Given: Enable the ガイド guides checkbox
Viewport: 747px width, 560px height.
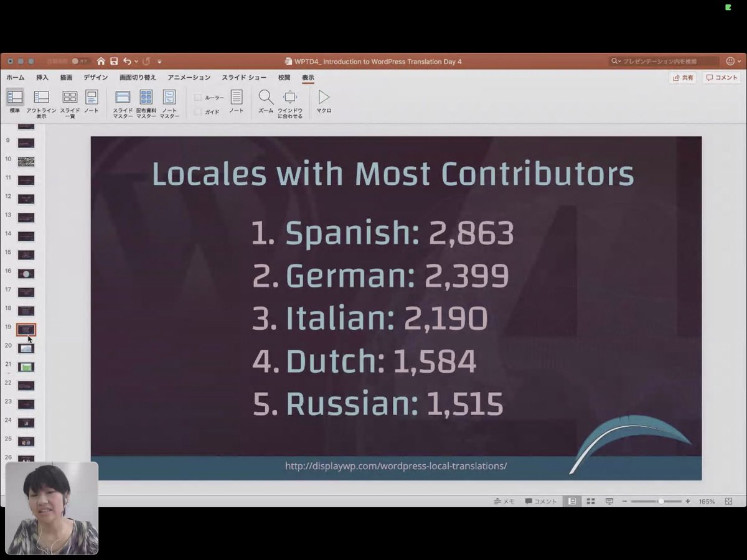Looking at the screenshot, I should point(198,112).
